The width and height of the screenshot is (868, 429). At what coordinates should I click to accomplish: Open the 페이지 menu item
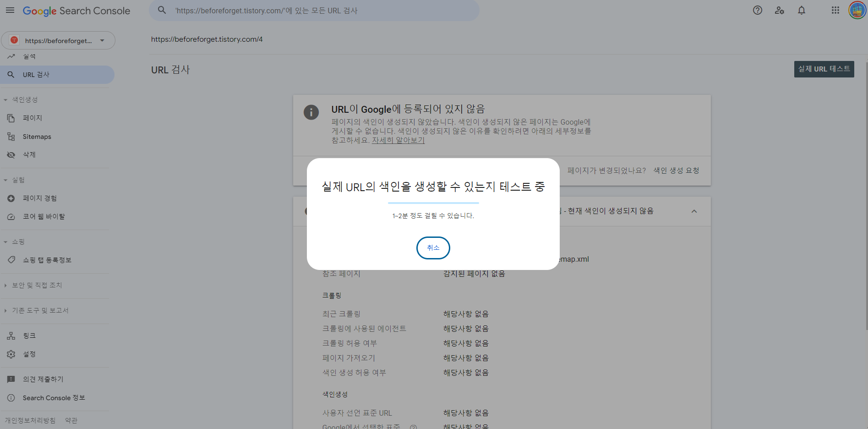(57, 118)
